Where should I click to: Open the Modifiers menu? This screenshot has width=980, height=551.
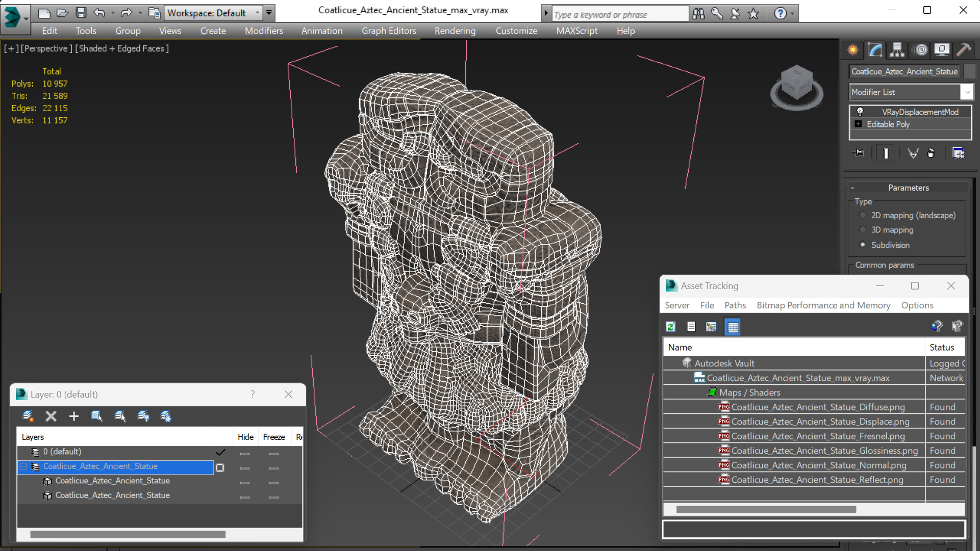264,31
